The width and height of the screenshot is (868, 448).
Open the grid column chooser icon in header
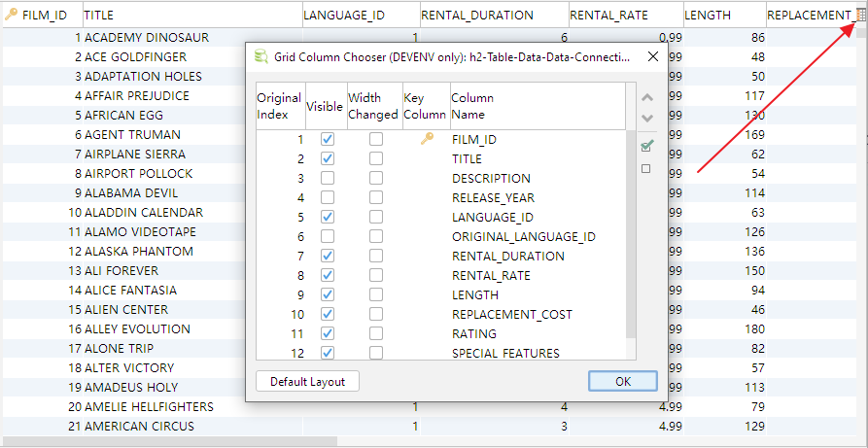(x=860, y=16)
